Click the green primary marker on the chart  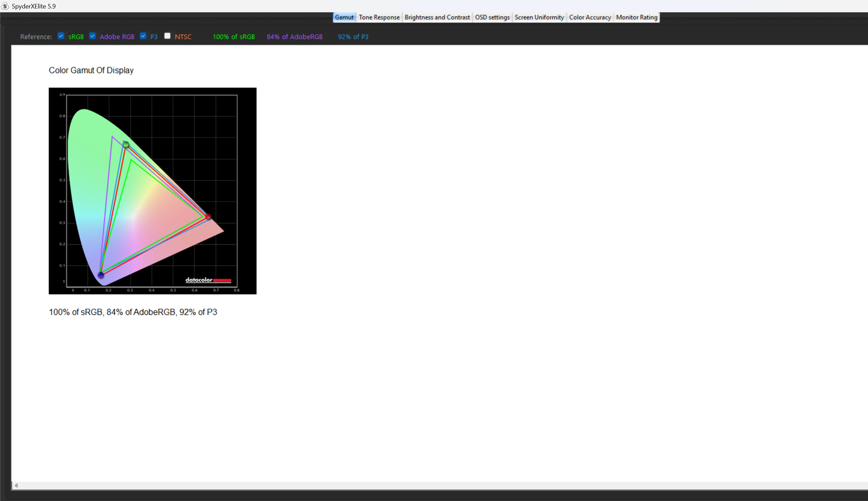tap(126, 145)
